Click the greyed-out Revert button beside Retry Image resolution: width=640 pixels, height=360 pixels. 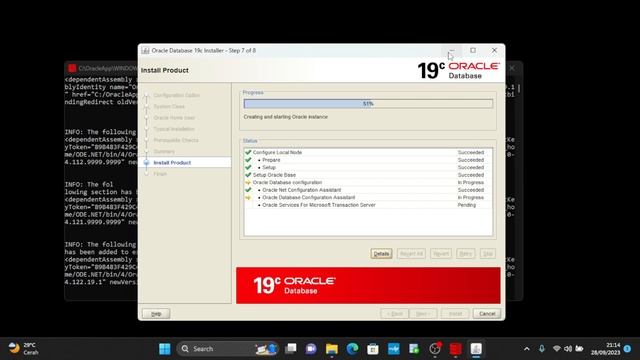click(441, 253)
